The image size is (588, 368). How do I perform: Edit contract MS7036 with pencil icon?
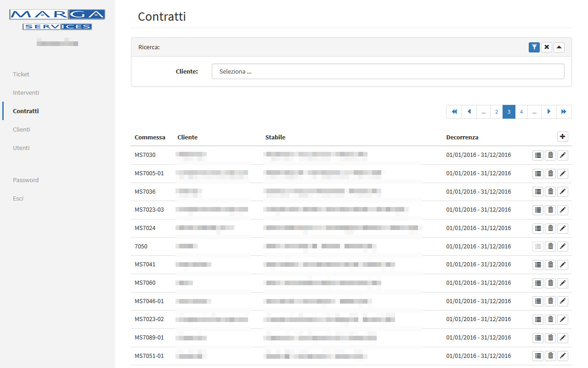[x=563, y=192]
